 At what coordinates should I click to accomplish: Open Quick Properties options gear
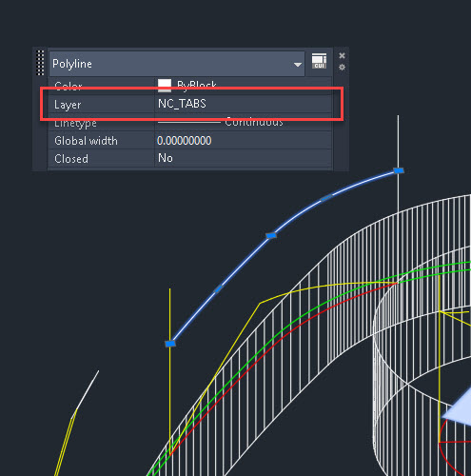click(342, 68)
